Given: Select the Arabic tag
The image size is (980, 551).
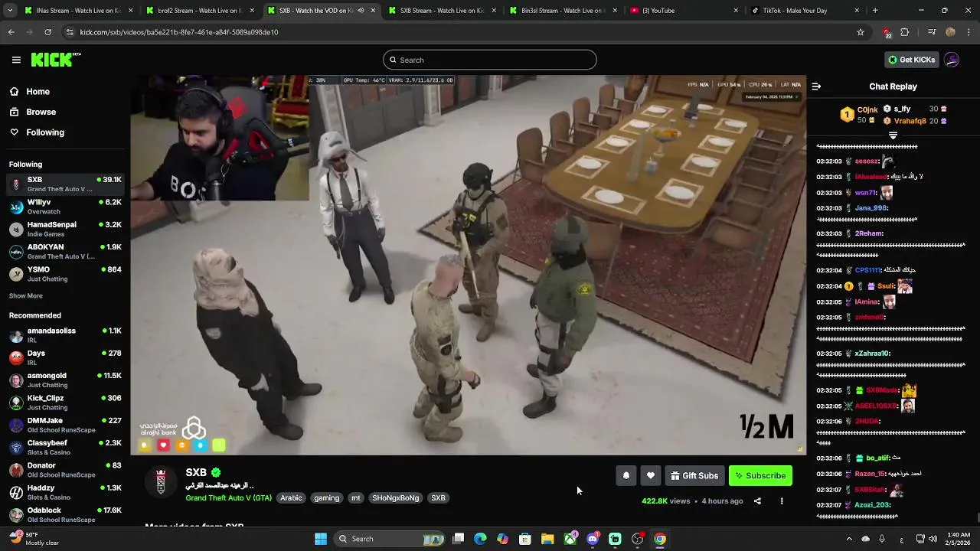Looking at the screenshot, I should tap(291, 497).
